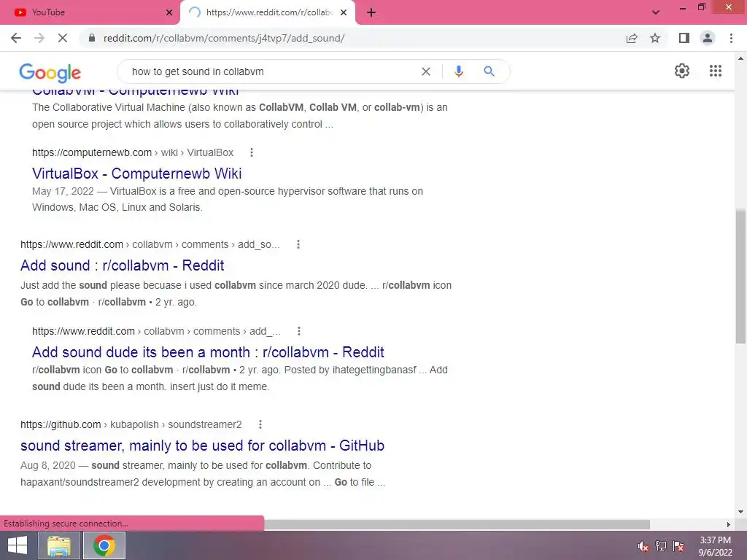Click 'Aug 8, 2020' soundstreamer snippet text
This screenshot has width=747, height=560.
point(48,465)
